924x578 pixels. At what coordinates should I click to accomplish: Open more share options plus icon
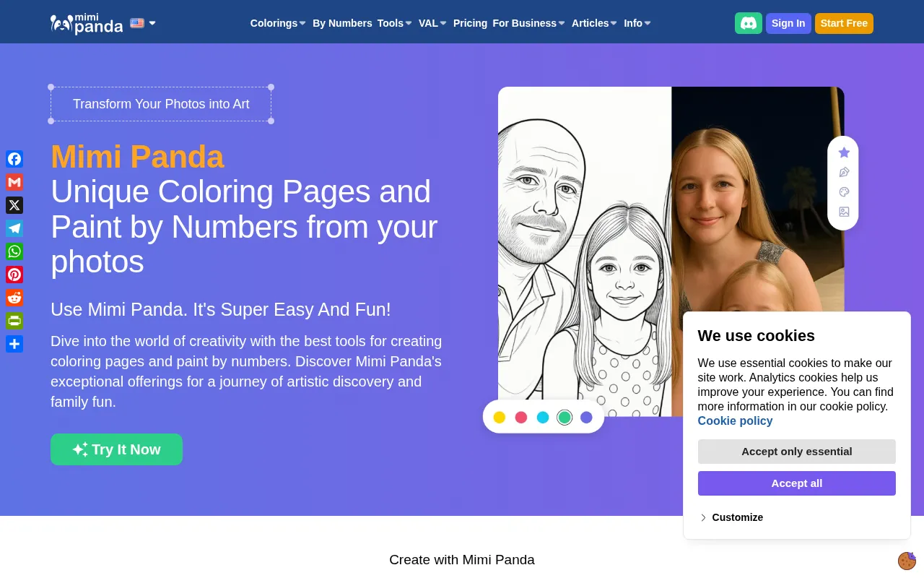pos(14,344)
